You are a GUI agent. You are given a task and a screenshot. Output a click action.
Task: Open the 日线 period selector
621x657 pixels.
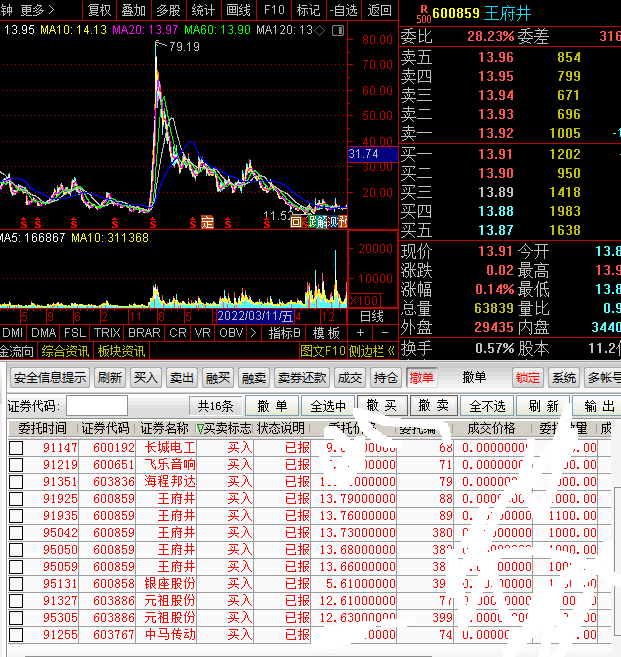tap(372, 316)
